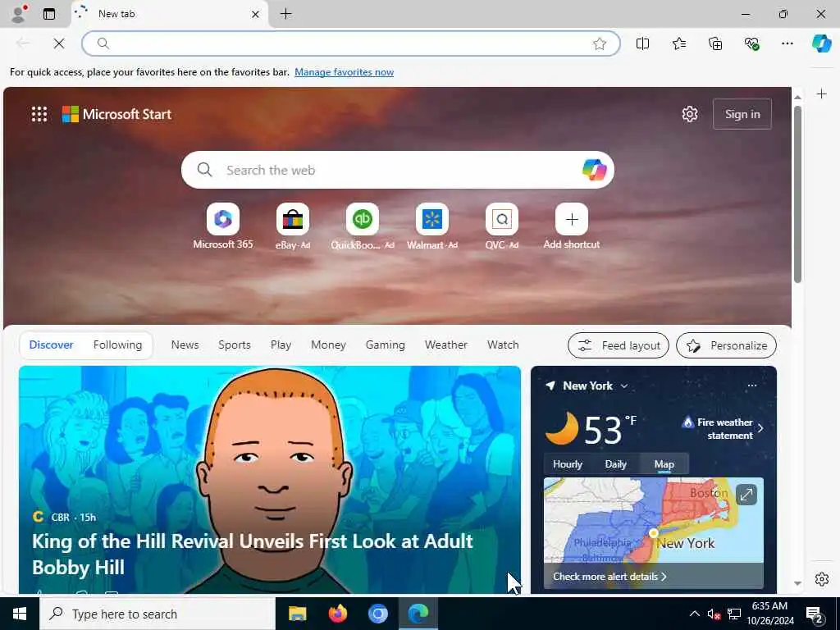The image size is (840, 630).
Task: Open the Money tab
Action: click(x=328, y=345)
